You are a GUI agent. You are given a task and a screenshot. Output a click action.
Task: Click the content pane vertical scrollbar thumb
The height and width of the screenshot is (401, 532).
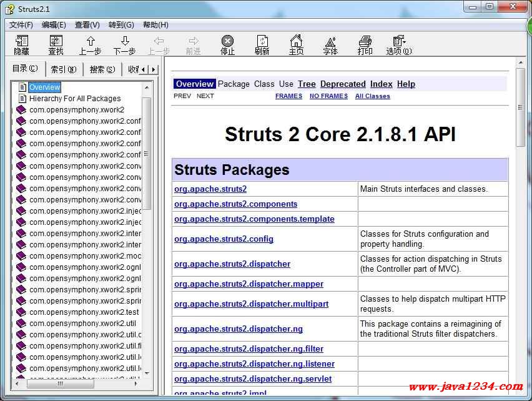click(521, 107)
